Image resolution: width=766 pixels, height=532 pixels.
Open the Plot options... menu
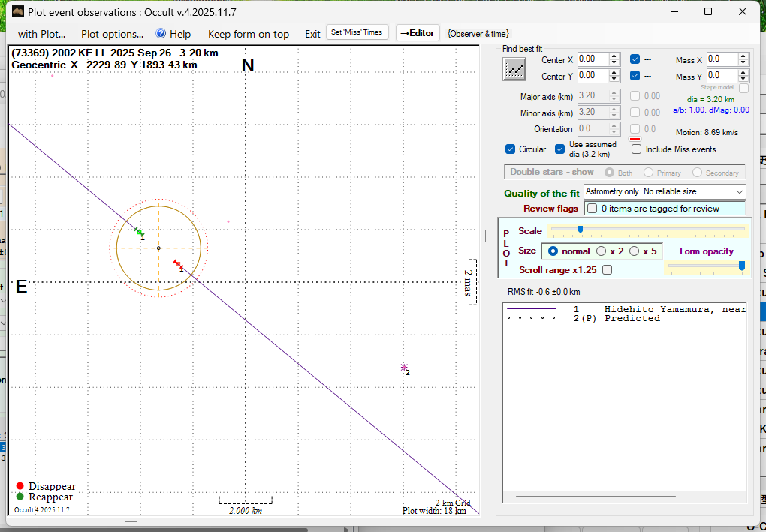[x=112, y=34]
